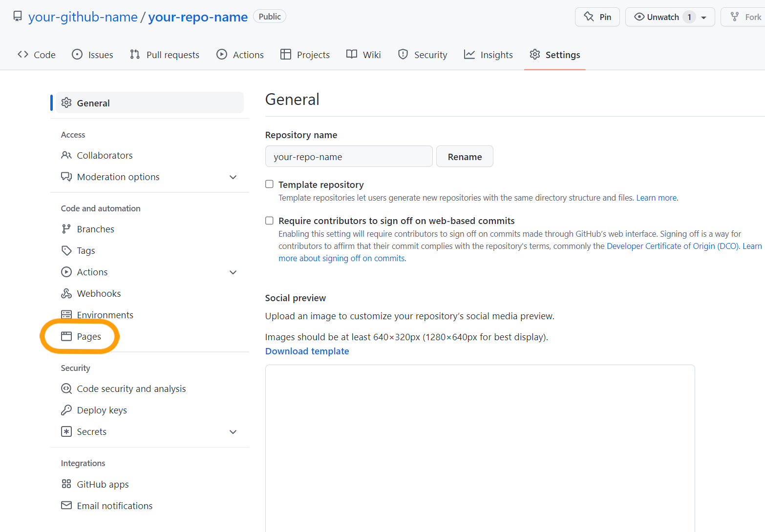The height and width of the screenshot is (532, 765).
Task: Select the Pull requests icon
Action: (134, 54)
